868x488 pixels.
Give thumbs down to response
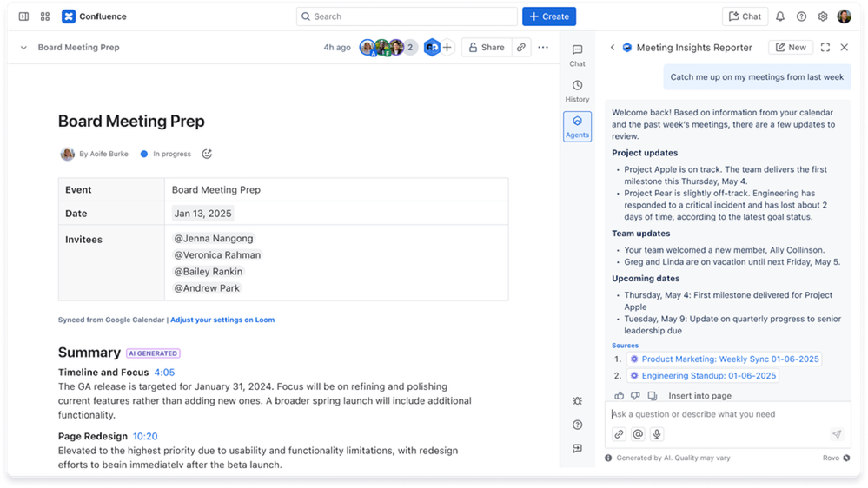pos(635,396)
